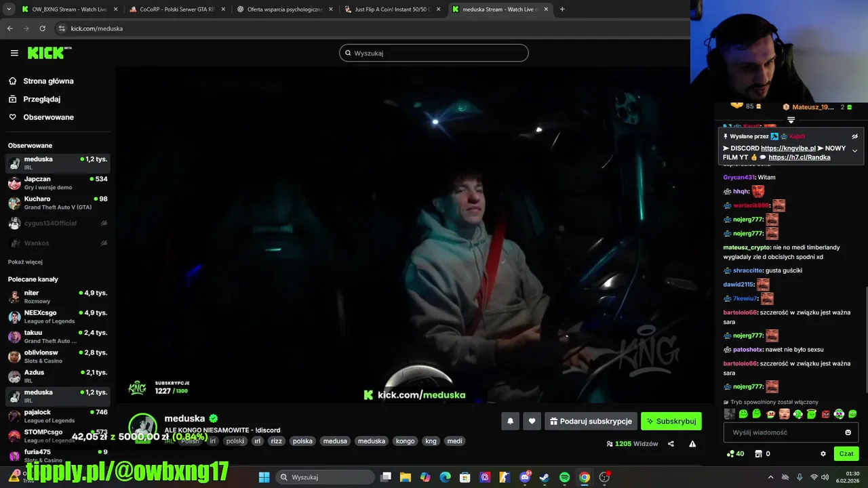The height and width of the screenshot is (488, 868).
Task: Open File Explorer from the taskbar
Action: point(406,477)
